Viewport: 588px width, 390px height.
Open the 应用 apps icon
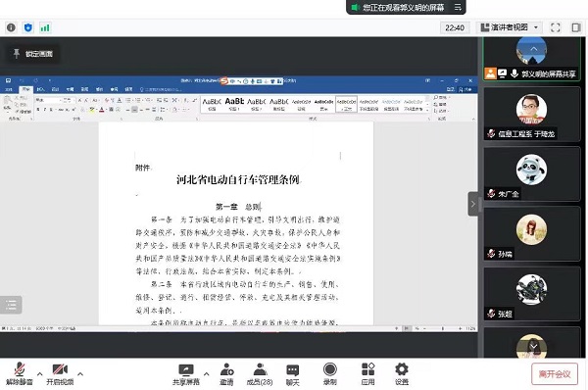pos(367,374)
